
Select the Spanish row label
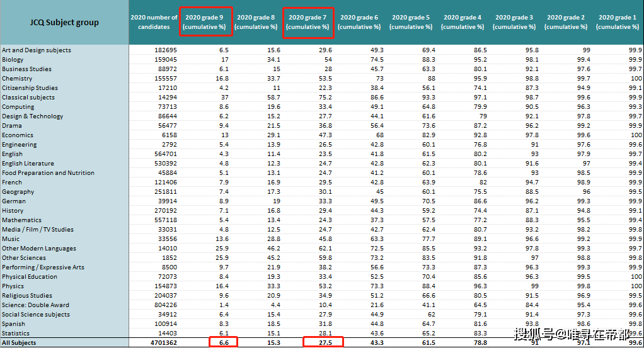click(x=14, y=324)
